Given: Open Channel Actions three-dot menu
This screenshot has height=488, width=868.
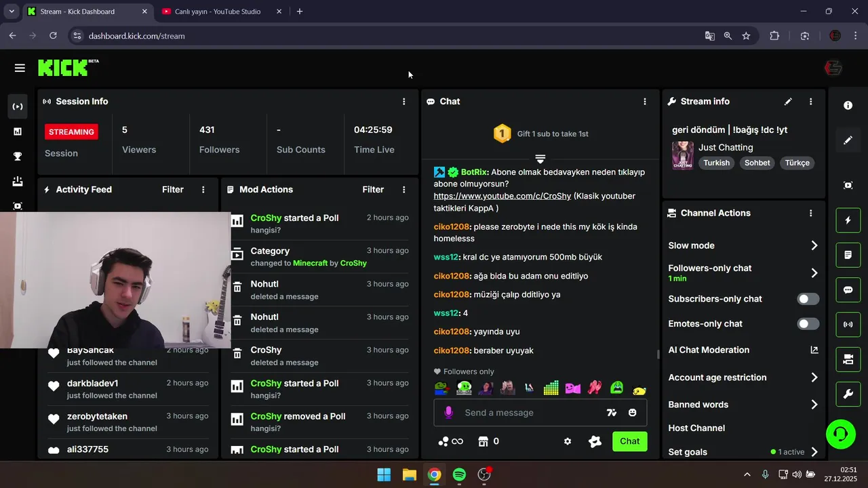Looking at the screenshot, I should click(x=811, y=213).
